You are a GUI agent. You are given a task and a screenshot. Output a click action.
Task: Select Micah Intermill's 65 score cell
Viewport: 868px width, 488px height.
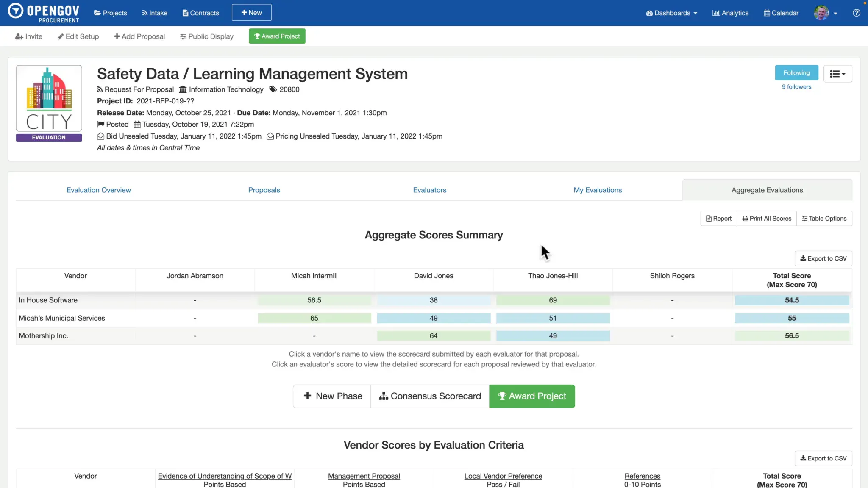coord(314,318)
